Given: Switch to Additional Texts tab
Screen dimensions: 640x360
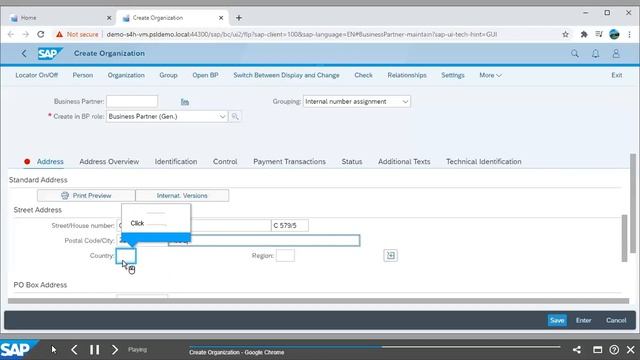Looking at the screenshot, I should pos(404,162).
